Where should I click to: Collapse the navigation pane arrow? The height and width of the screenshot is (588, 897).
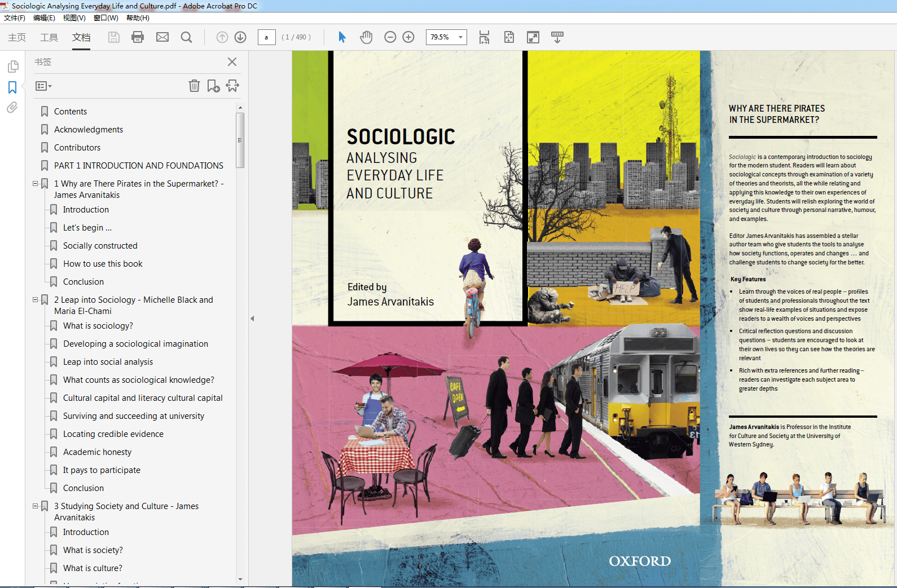[252, 319]
